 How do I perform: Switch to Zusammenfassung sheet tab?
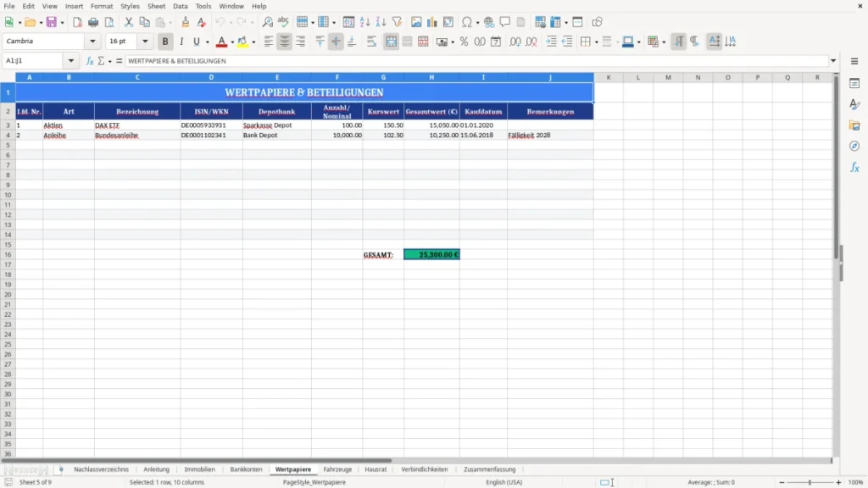[x=489, y=469]
